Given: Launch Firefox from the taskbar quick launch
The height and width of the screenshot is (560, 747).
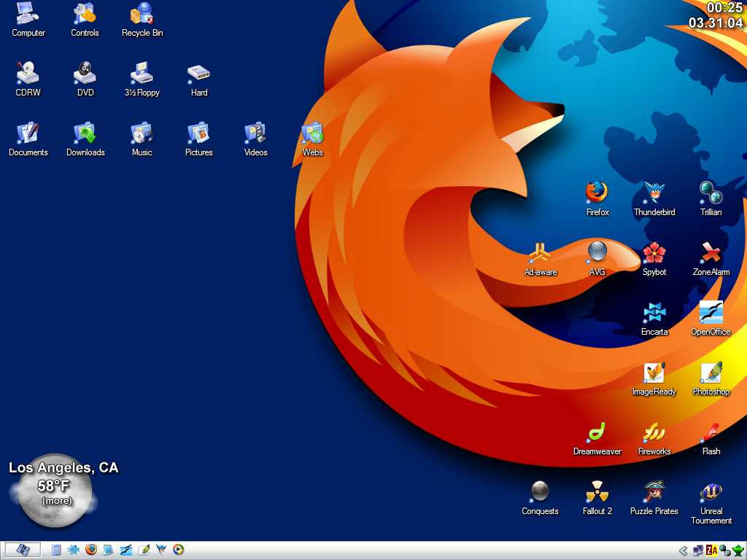Looking at the screenshot, I should point(91,550).
